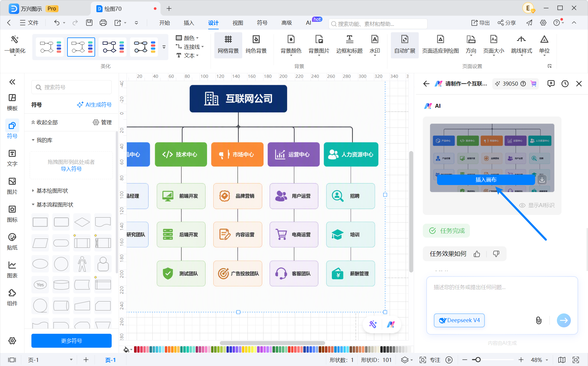Click the 导入符号 import symbols link

(x=71, y=169)
